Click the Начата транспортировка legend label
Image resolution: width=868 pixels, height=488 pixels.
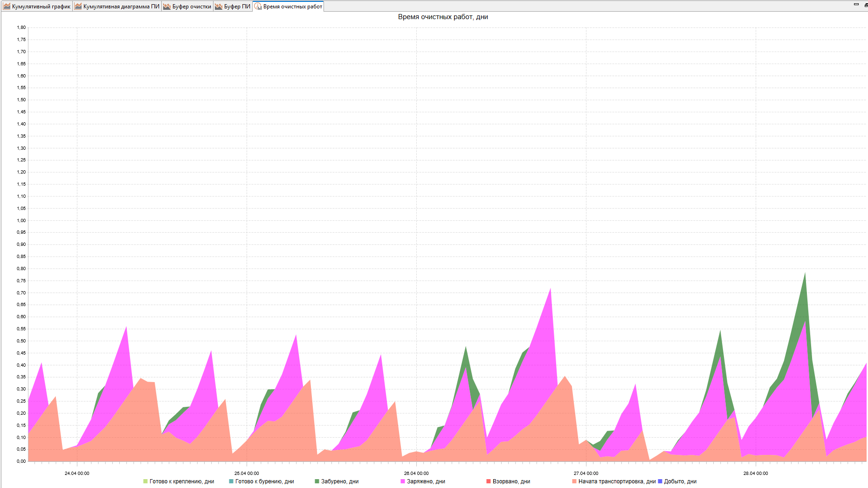(617, 481)
